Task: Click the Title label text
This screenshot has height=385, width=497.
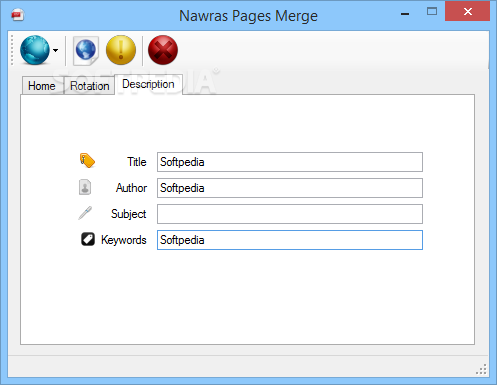Action: (137, 162)
